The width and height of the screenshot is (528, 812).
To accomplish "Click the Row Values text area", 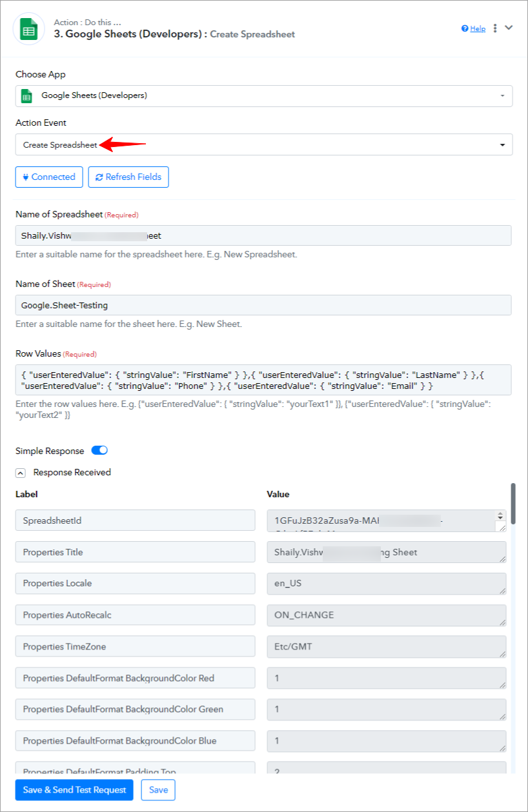I will pos(263,380).
